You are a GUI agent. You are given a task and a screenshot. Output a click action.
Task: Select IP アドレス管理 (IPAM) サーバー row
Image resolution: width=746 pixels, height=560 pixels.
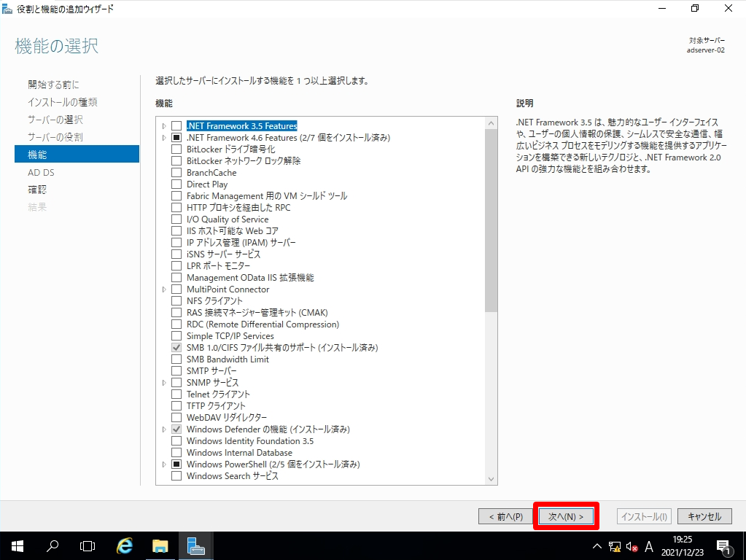point(241,243)
